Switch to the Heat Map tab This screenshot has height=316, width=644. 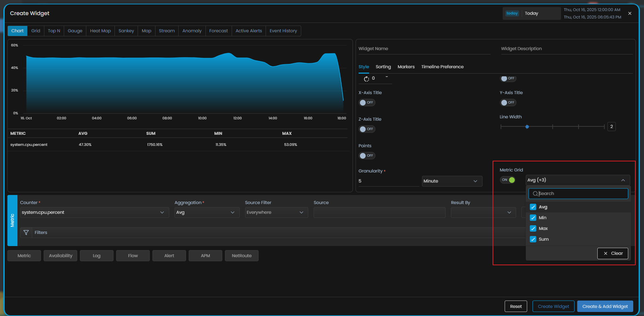tap(100, 31)
